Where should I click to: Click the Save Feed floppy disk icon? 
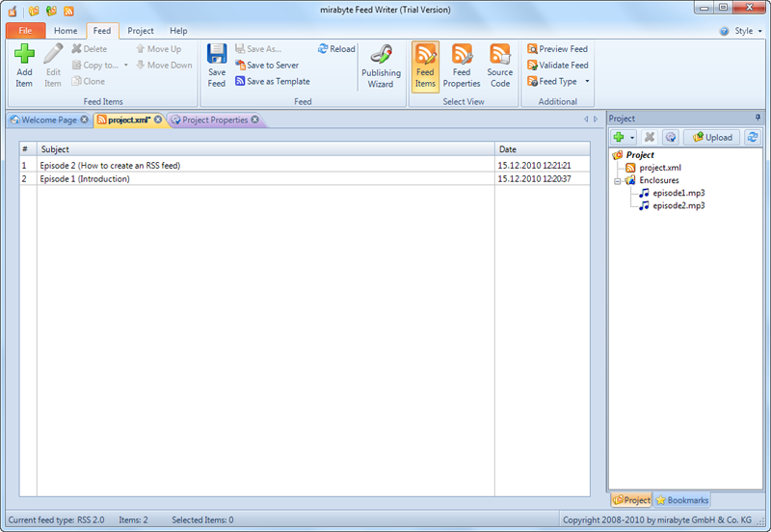217,56
